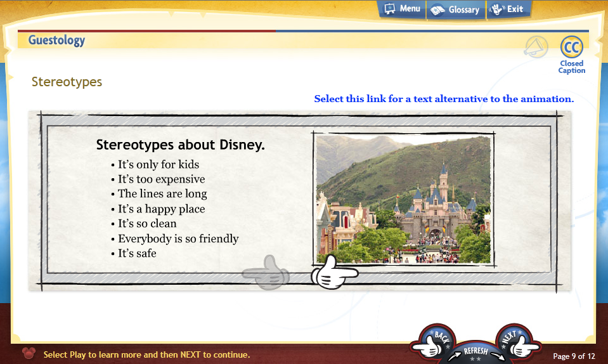Click the Mickey head icon in footer
The image size is (608, 364).
pos(29,353)
